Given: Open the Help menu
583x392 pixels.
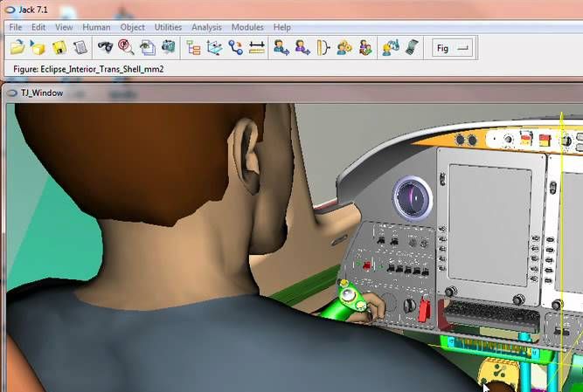Looking at the screenshot, I should 281,27.
